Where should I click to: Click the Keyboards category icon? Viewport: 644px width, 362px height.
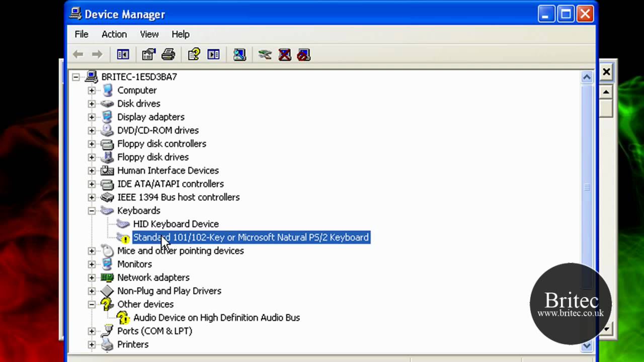coord(107,211)
